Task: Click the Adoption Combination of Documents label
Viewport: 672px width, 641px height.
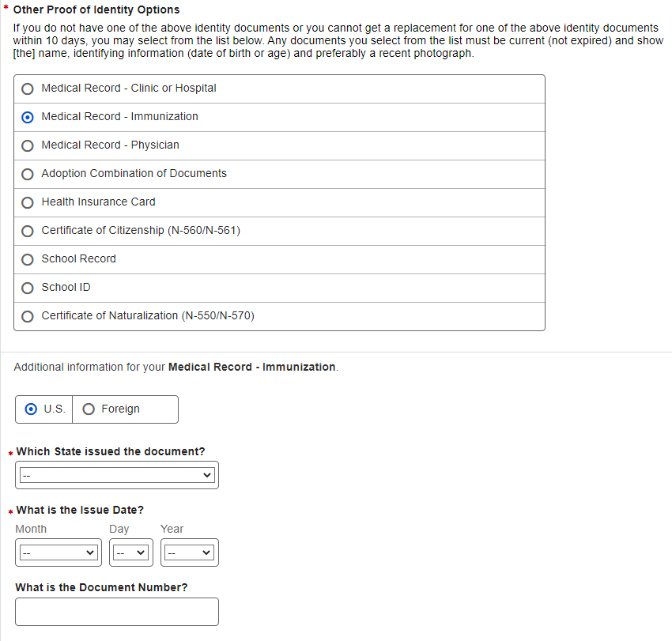Action: pos(134,173)
